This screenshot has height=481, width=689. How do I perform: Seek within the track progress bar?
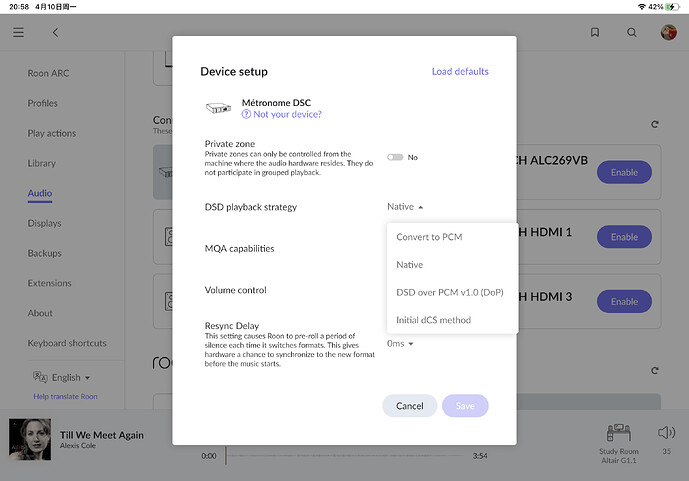click(344, 456)
